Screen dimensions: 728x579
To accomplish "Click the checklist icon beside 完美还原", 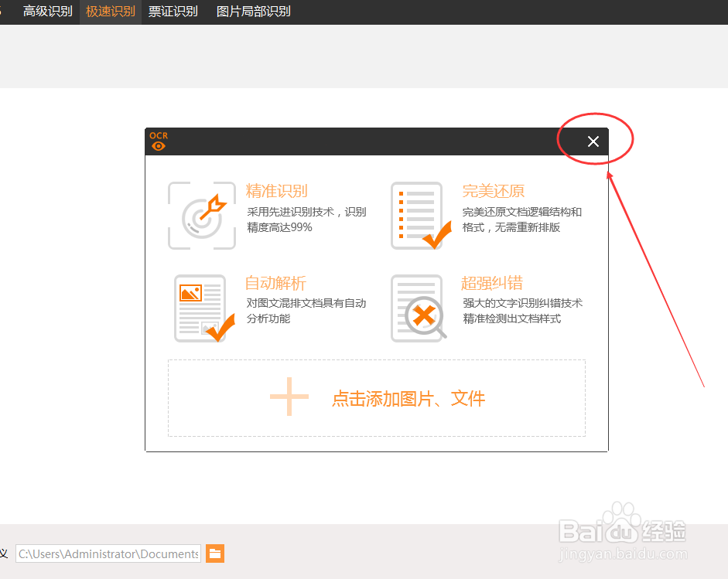I will tap(418, 215).
